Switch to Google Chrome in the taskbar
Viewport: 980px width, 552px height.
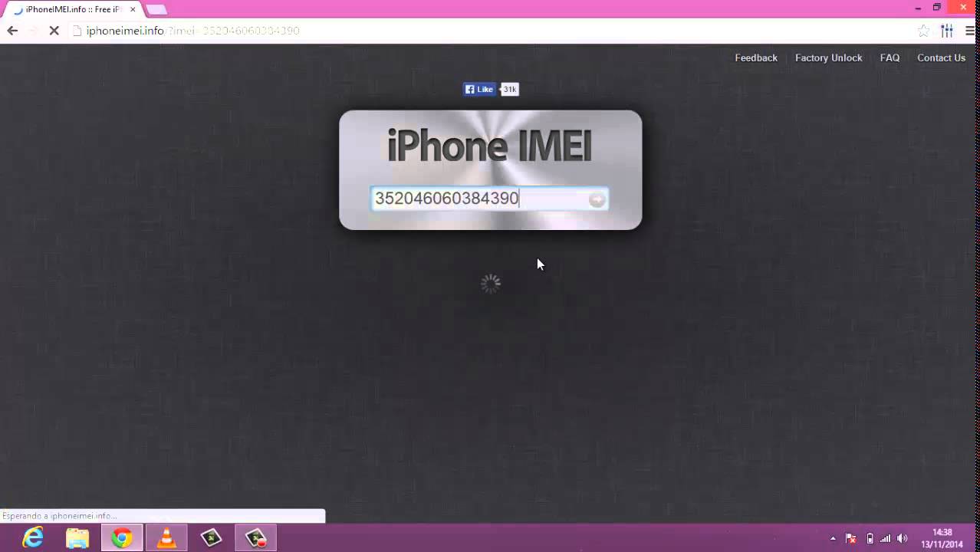pos(122,538)
